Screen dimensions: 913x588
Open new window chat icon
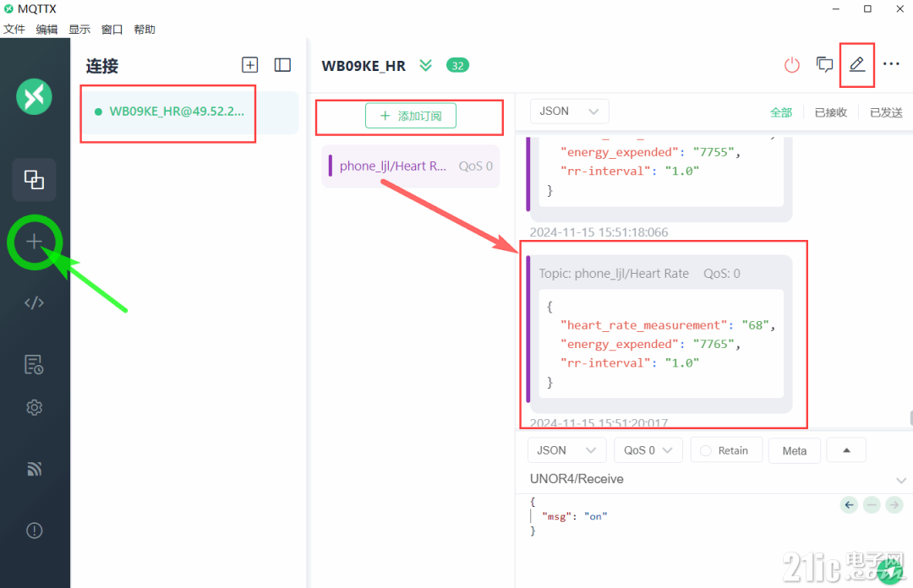824,64
